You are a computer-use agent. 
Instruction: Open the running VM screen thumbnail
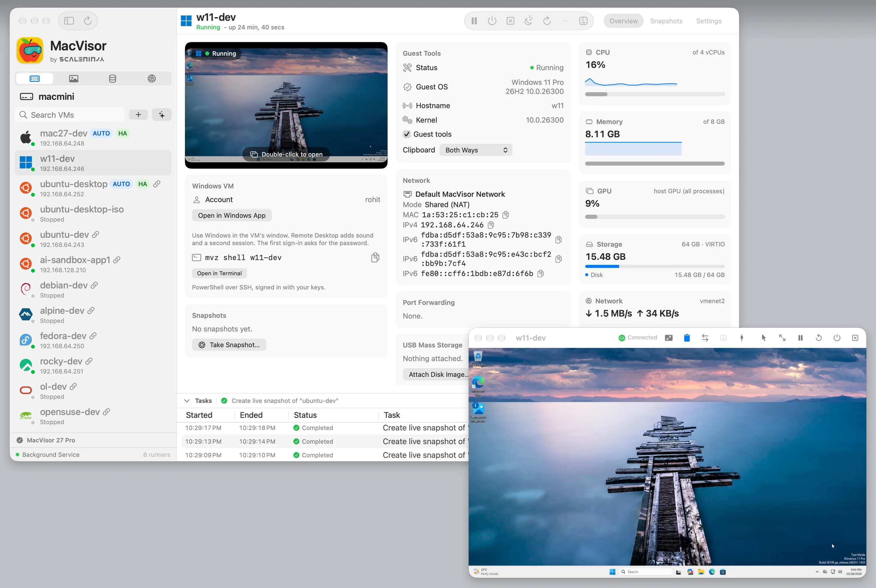[286, 105]
